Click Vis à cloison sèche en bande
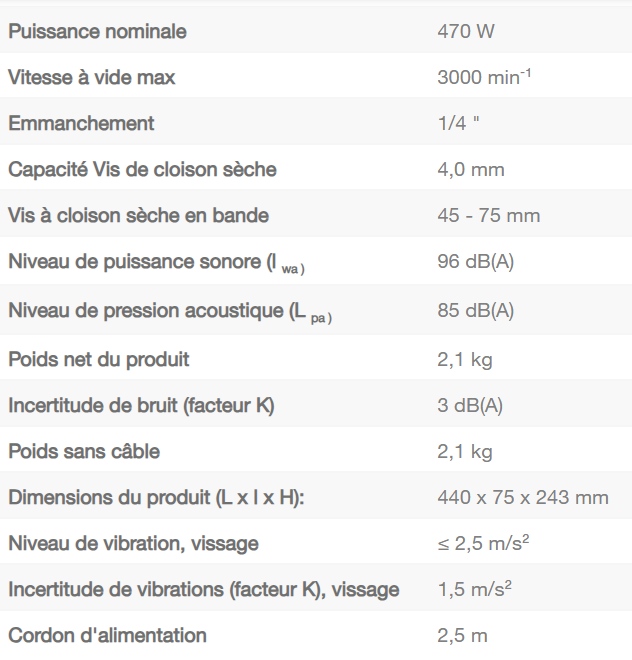This screenshot has height=660, width=632. tap(138, 215)
